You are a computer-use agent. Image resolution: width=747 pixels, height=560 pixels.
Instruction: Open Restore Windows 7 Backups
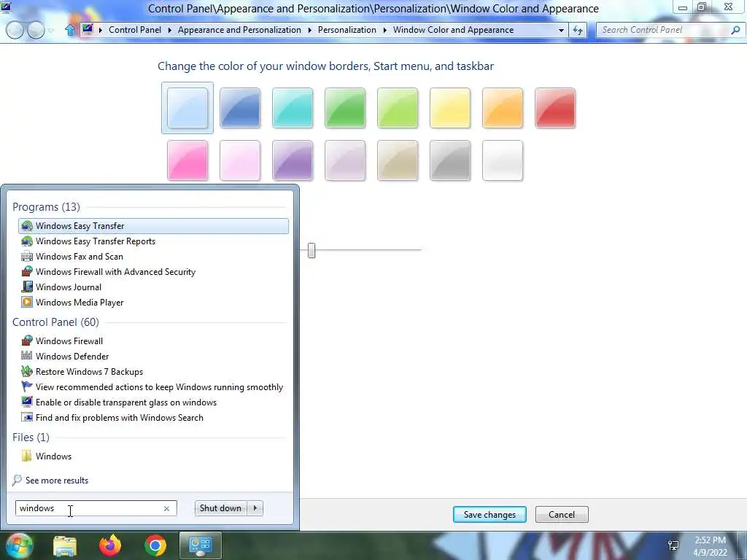tap(153, 371)
